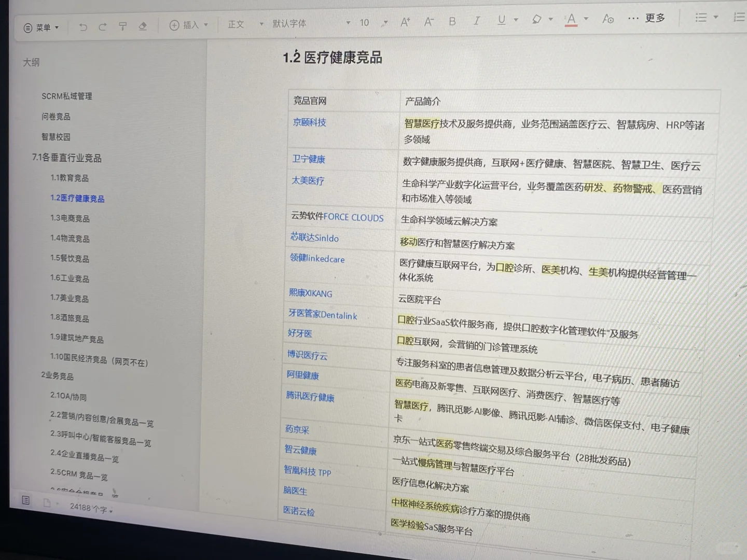
Task: Go to 1.4物流竞品 outline heading
Action: pyautogui.click(x=70, y=239)
